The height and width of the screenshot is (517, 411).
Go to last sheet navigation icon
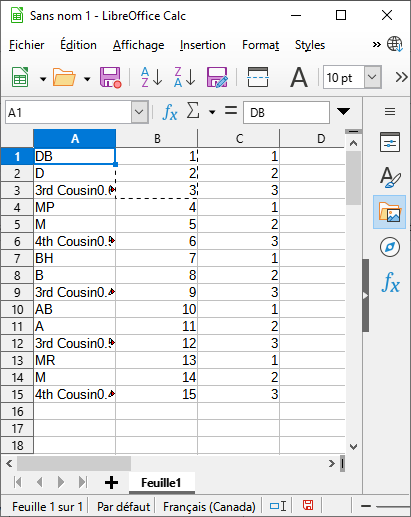pyautogui.click(x=83, y=482)
